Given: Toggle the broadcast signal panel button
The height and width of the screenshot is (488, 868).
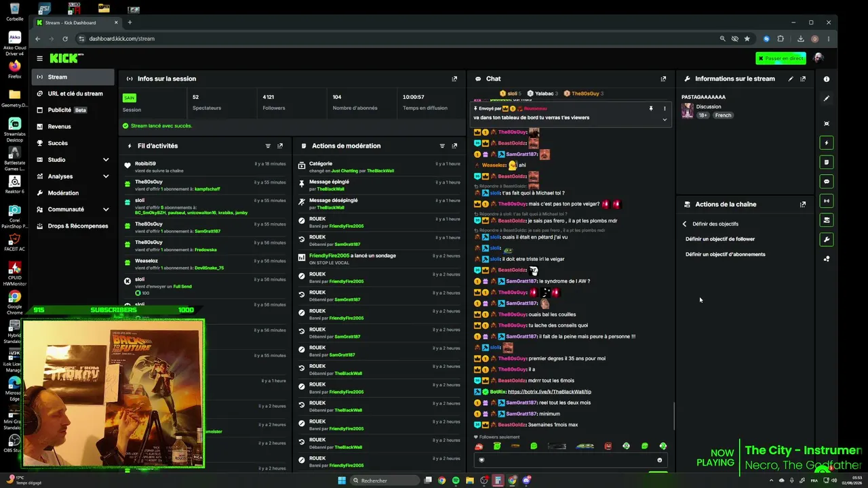Looking at the screenshot, I should pos(826,201).
